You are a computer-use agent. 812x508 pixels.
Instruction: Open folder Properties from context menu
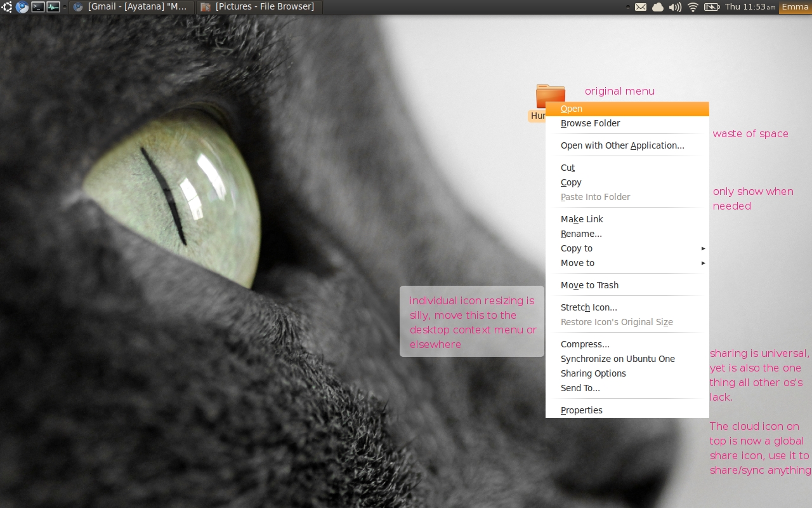[x=581, y=410]
